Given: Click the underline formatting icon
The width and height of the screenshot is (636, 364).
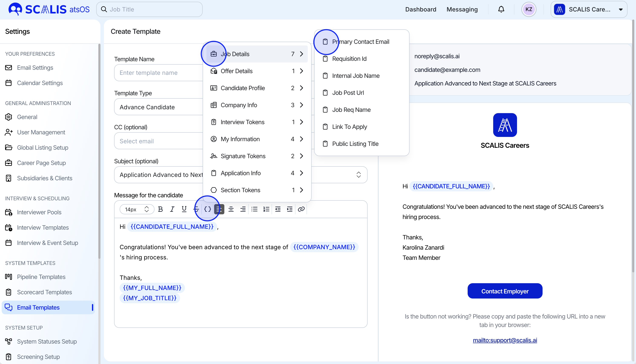Looking at the screenshot, I should 184,209.
